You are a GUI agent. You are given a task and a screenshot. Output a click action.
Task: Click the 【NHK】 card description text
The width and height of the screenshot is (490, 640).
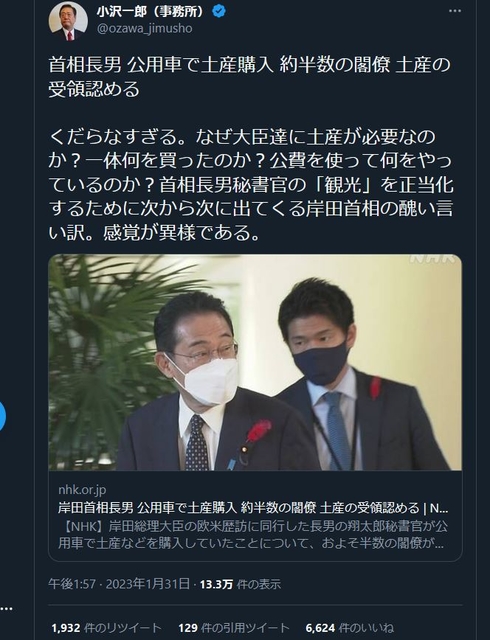click(x=253, y=535)
